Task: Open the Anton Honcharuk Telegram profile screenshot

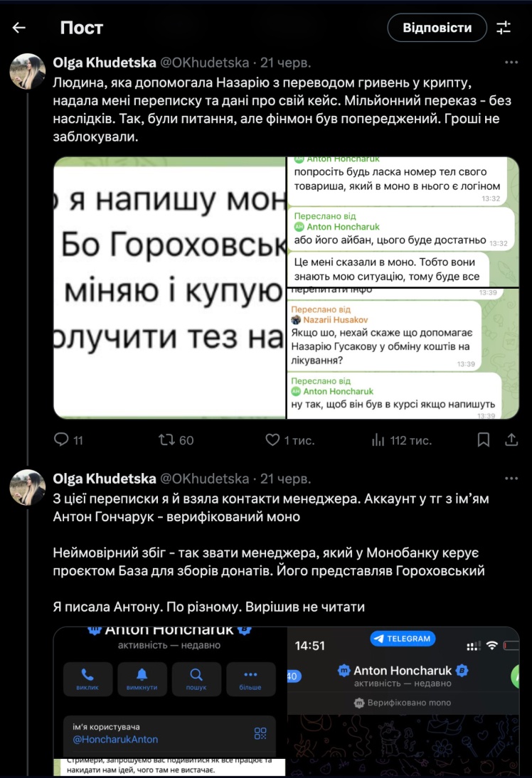Action: 170,700
